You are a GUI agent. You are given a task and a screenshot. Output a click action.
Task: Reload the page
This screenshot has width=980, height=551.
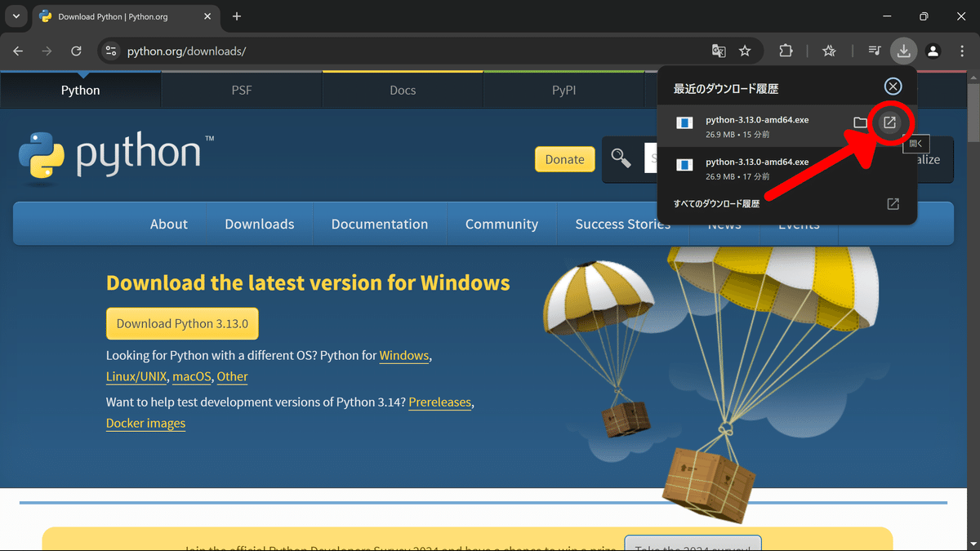click(x=76, y=51)
